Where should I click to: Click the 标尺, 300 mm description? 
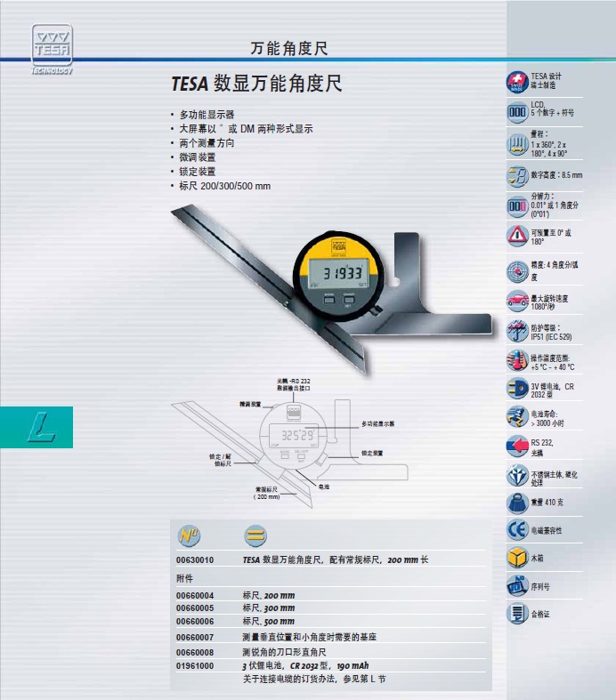269,608
